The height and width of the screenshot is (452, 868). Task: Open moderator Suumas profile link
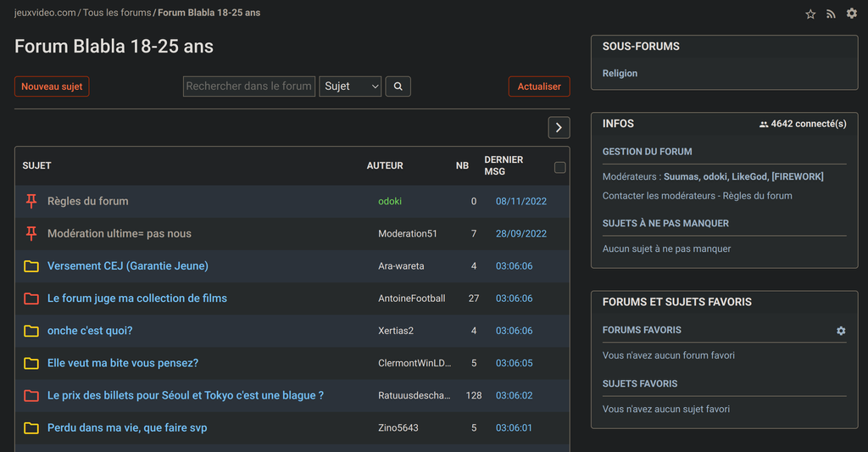pyautogui.click(x=682, y=176)
